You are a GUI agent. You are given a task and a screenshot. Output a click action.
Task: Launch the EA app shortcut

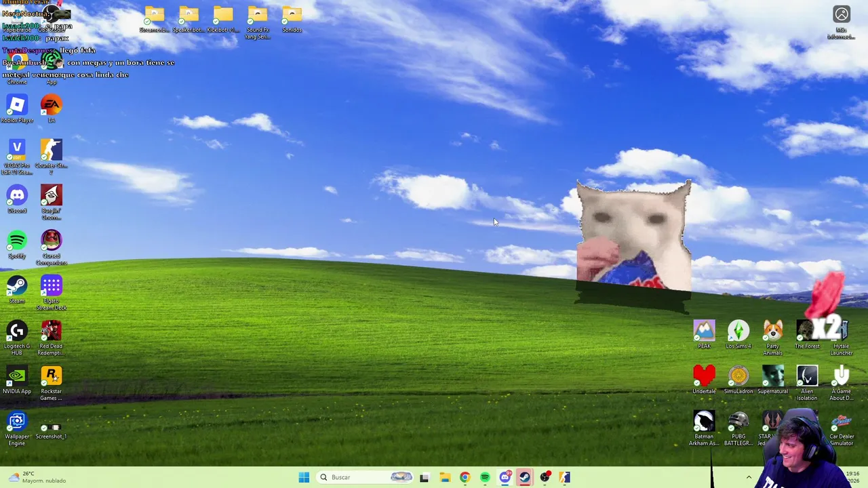pos(51,108)
